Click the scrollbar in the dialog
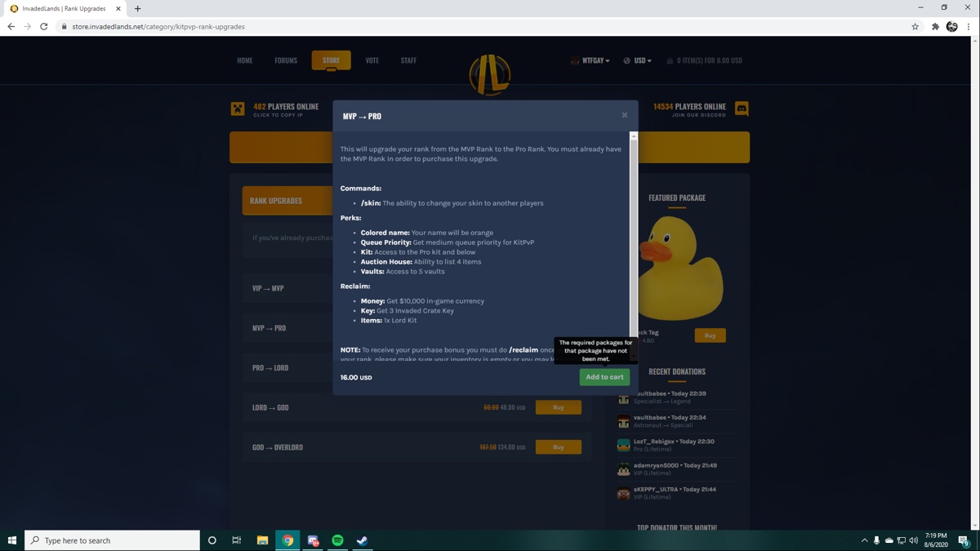The image size is (980, 551). [634, 237]
